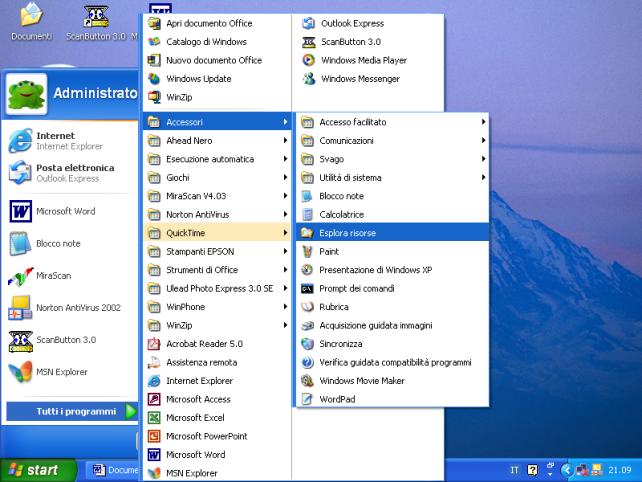
Task: Open the Accessori menu entry
Action: pos(217,122)
